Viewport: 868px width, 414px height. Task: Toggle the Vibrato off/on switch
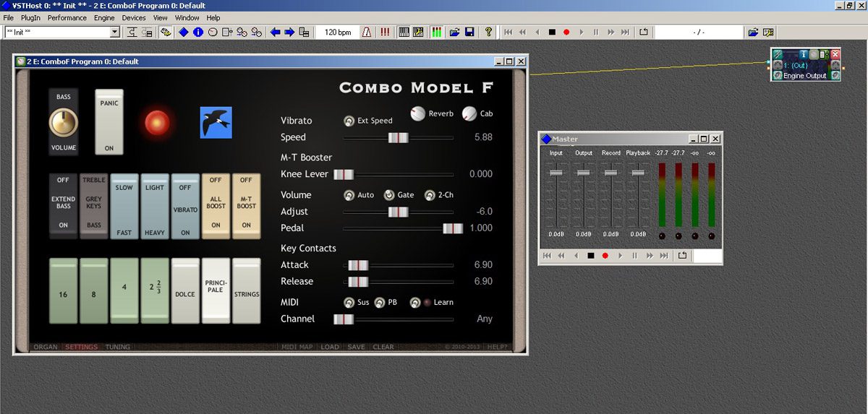185,206
